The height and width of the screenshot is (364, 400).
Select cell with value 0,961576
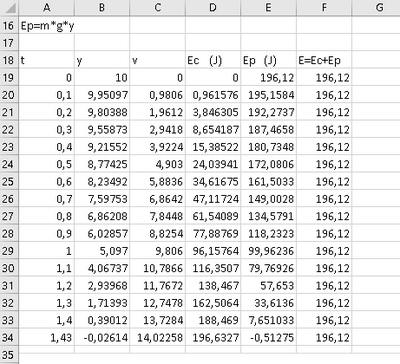click(213, 95)
